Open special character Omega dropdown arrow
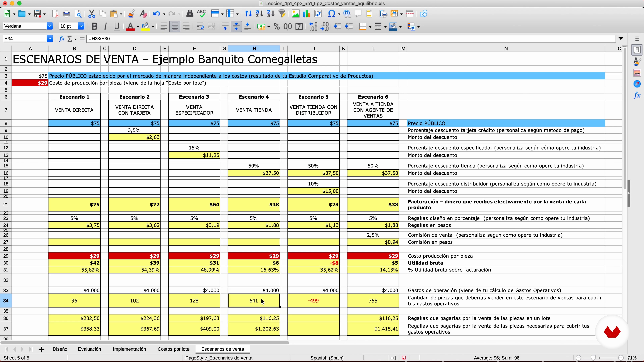The height and width of the screenshot is (362, 644). pyautogui.click(x=339, y=14)
